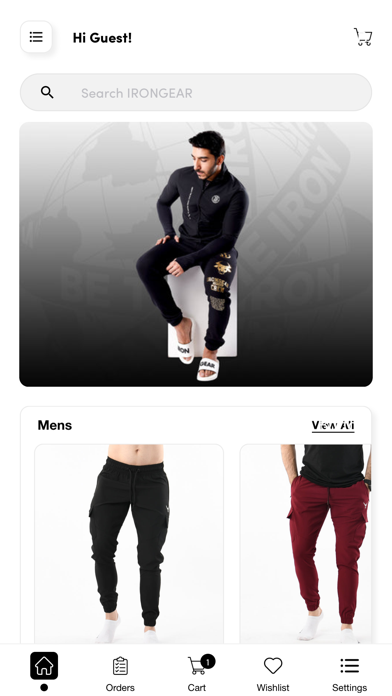Open the shopping cart icon in header
The image size is (392, 696).
[x=363, y=37]
